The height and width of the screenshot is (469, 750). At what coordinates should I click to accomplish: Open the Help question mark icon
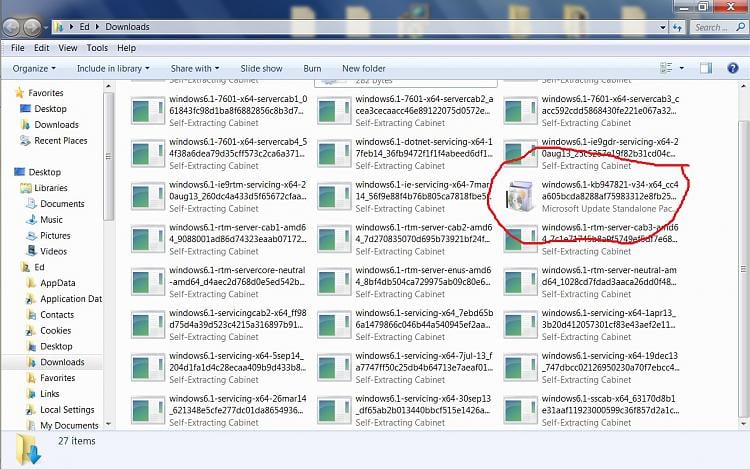[732, 68]
